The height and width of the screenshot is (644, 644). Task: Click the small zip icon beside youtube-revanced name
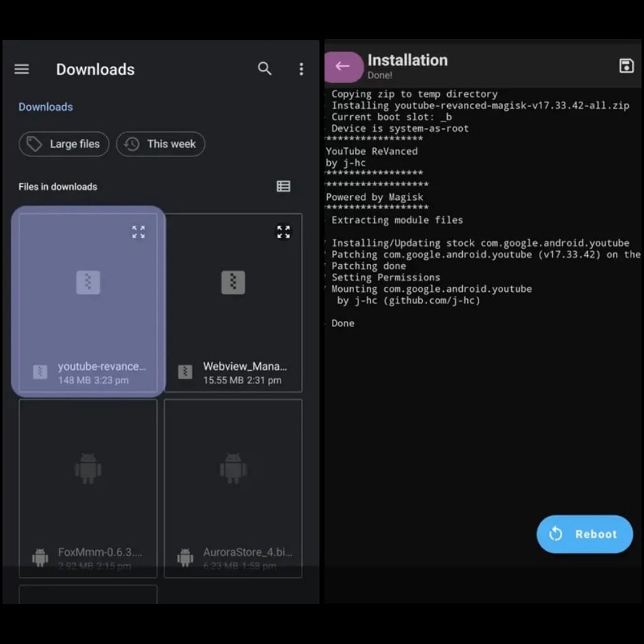(x=40, y=372)
